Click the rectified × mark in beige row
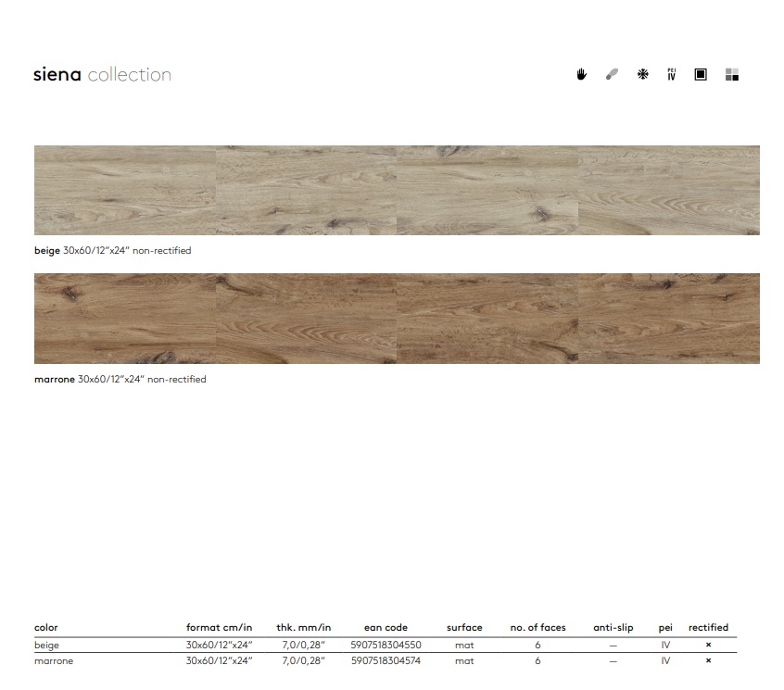Image resolution: width=784 pixels, height=690 pixels. [708, 645]
